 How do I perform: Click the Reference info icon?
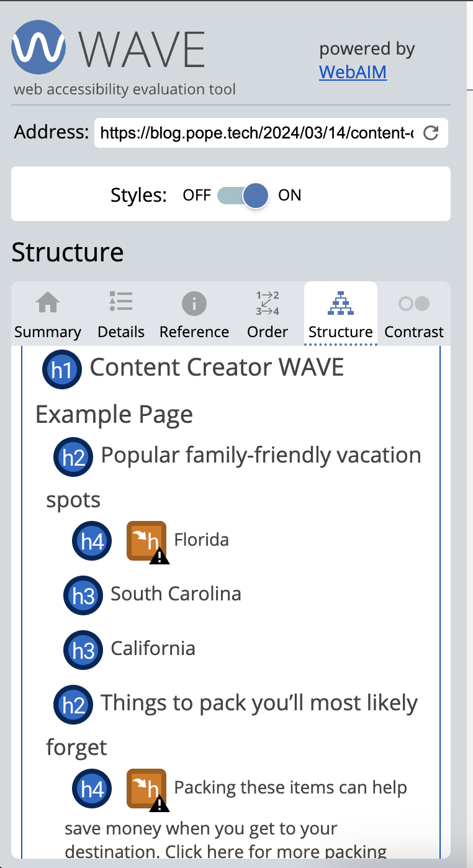coord(194,302)
